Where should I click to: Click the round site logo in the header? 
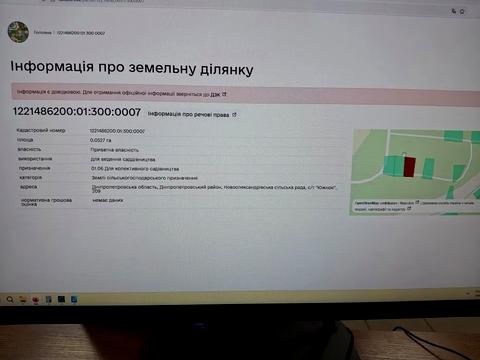click(x=18, y=32)
